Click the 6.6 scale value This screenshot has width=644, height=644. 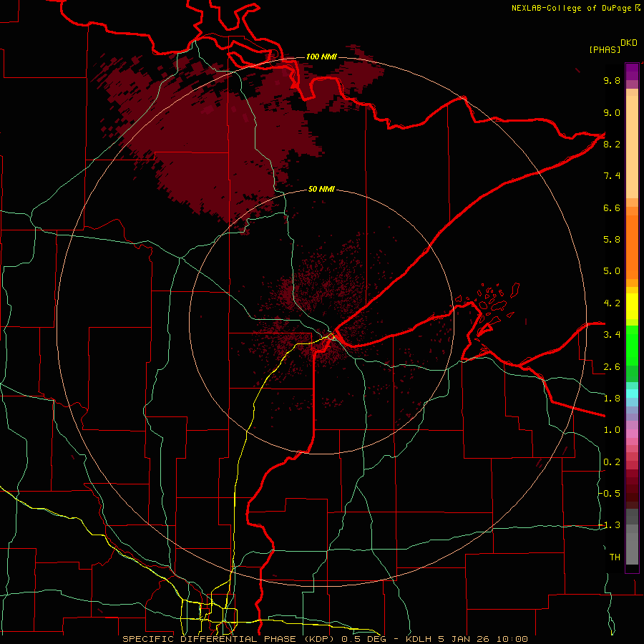coord(612,208)
